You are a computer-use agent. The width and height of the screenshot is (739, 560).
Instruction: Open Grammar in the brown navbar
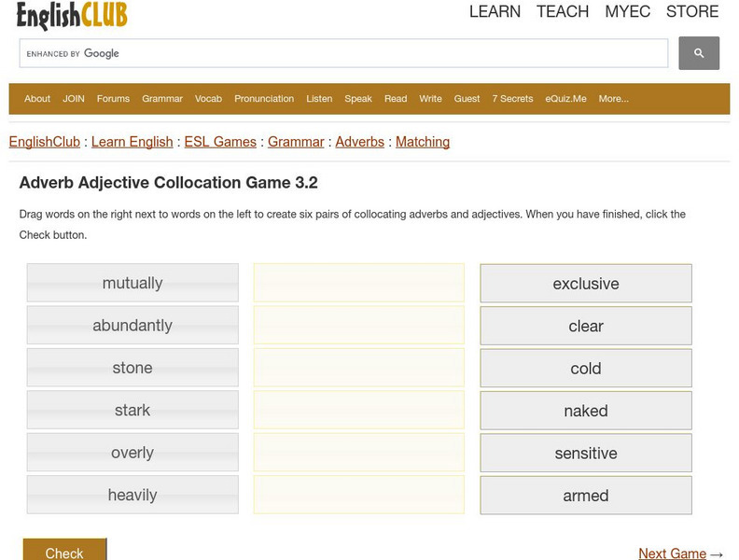162,99
